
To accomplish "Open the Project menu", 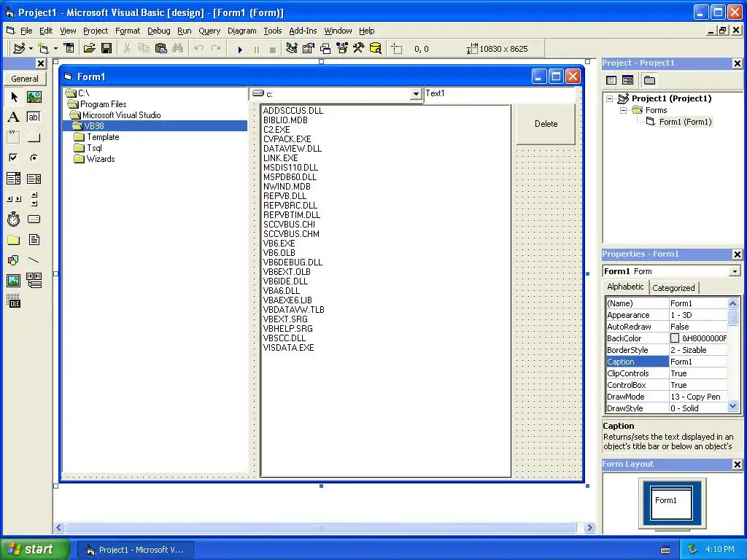I will pos(96,31).
